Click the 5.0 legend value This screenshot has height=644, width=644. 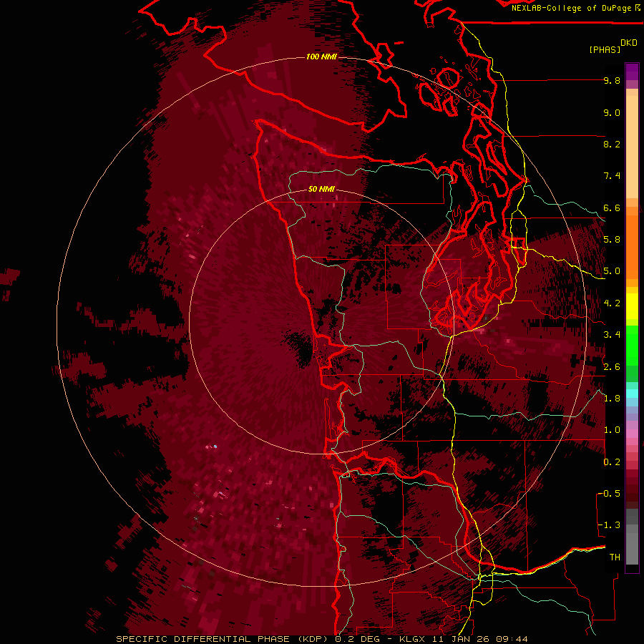pyautogui.click(x=612, y=271)
